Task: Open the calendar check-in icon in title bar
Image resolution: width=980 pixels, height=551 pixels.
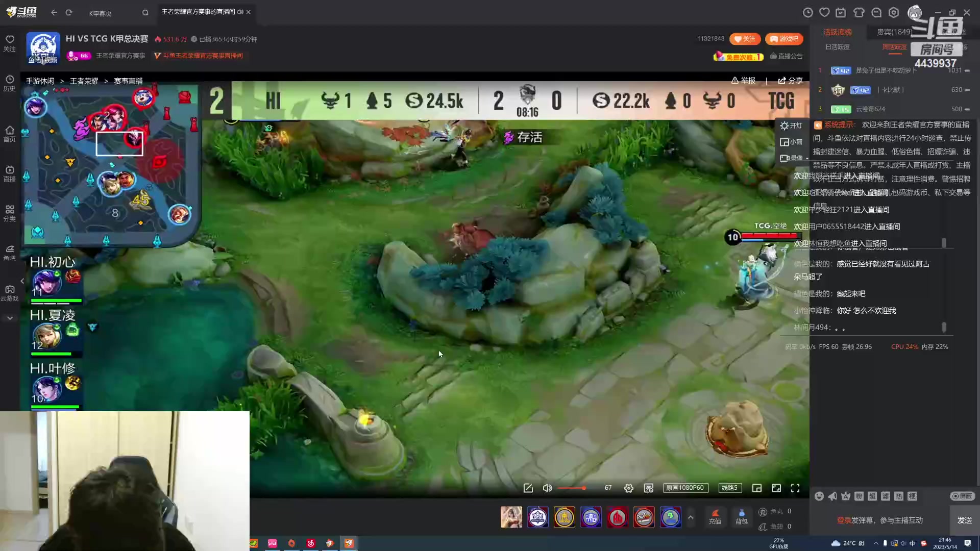Action: pos(841,13)
